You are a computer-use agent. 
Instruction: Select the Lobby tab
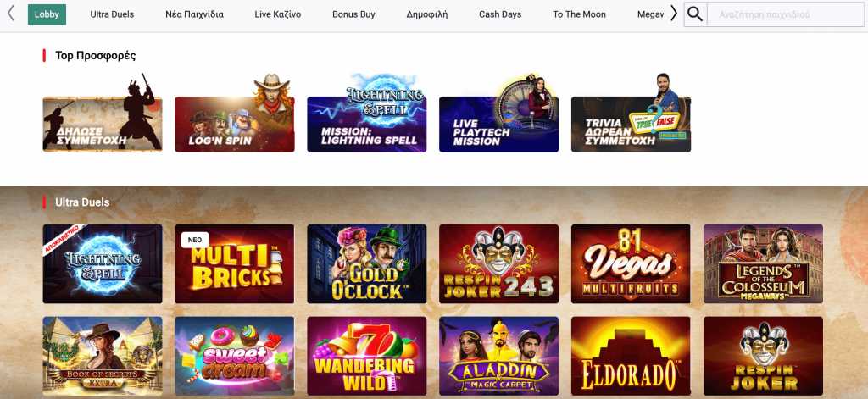tap(47, 14)
